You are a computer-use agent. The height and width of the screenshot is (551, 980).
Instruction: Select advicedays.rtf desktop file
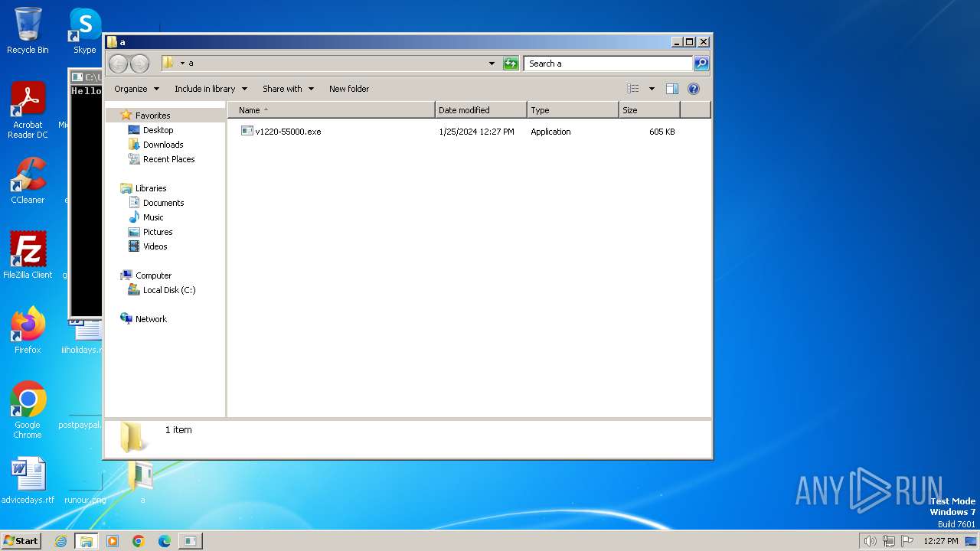pyautogui.click(x=28, y=480)
